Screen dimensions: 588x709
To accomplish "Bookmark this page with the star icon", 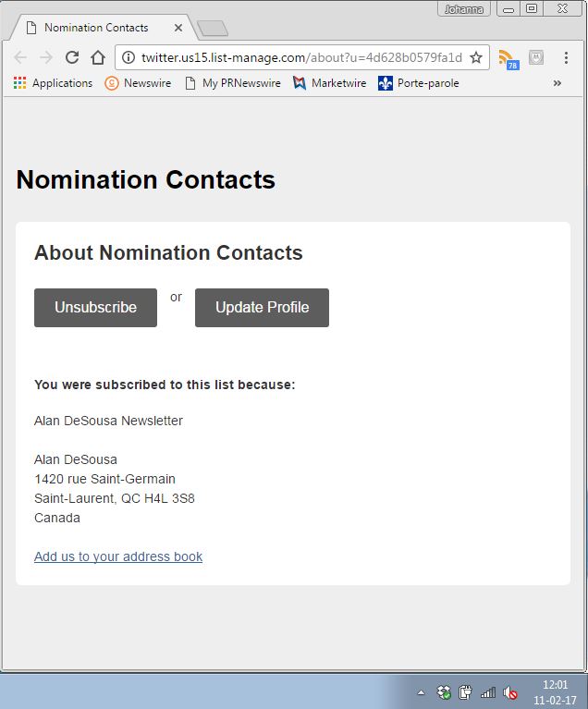I will click(x=476, y=57).
